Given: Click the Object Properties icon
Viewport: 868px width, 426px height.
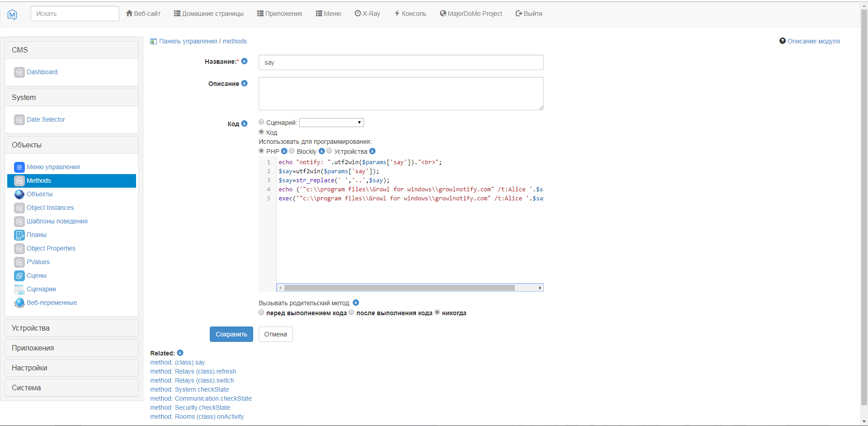Looking at the screenshot, I should click(x=19, y=249).
